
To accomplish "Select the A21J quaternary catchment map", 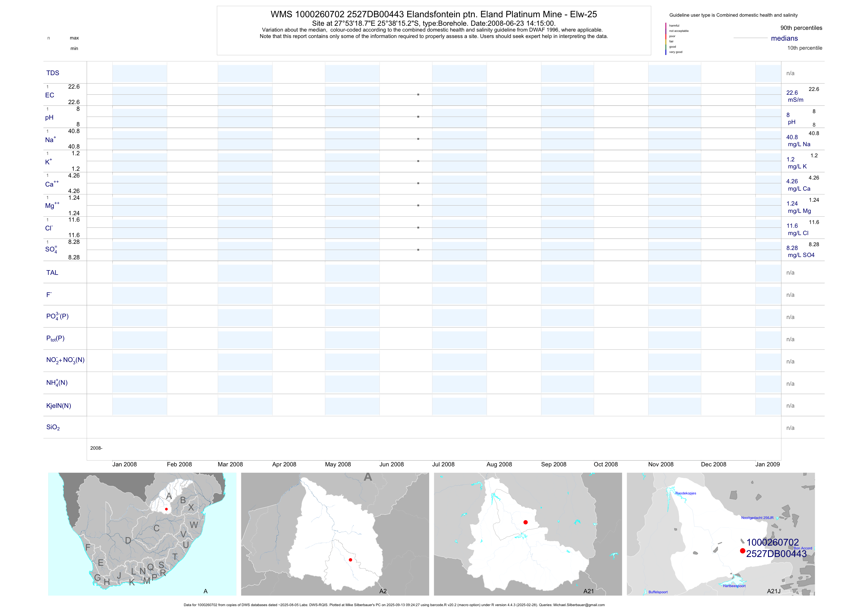I will point(721,534).
